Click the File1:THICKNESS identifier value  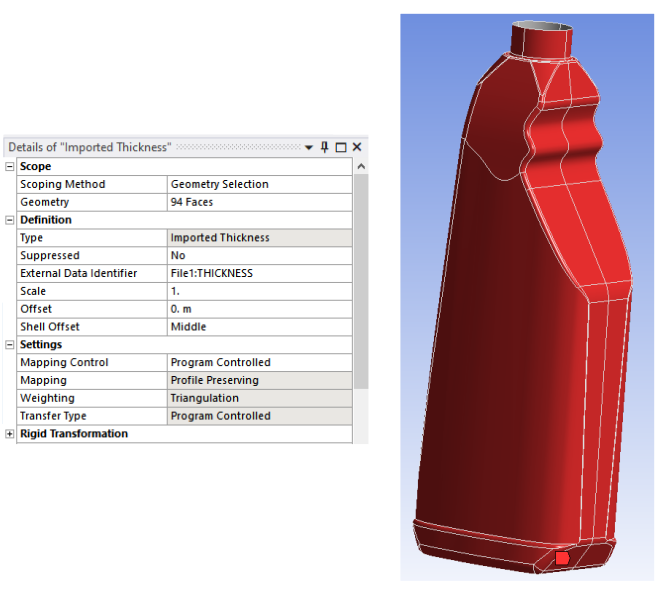pyautogui.click(x=260, y=273)
